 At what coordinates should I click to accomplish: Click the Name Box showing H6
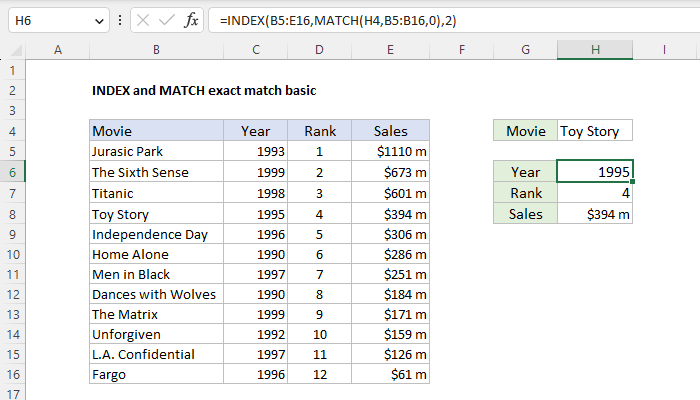[x=59, y=21]
